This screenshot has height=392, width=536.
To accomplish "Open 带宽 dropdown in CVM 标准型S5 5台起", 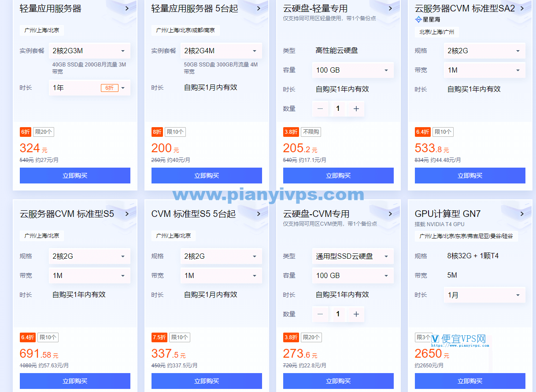I will [x=221, y=275].
